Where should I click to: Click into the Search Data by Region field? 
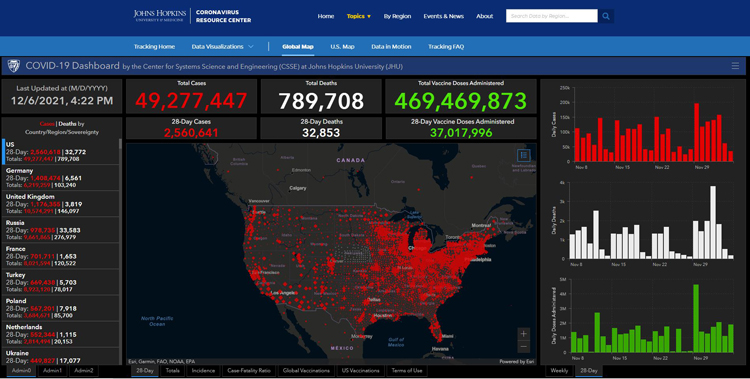point(551,16)
